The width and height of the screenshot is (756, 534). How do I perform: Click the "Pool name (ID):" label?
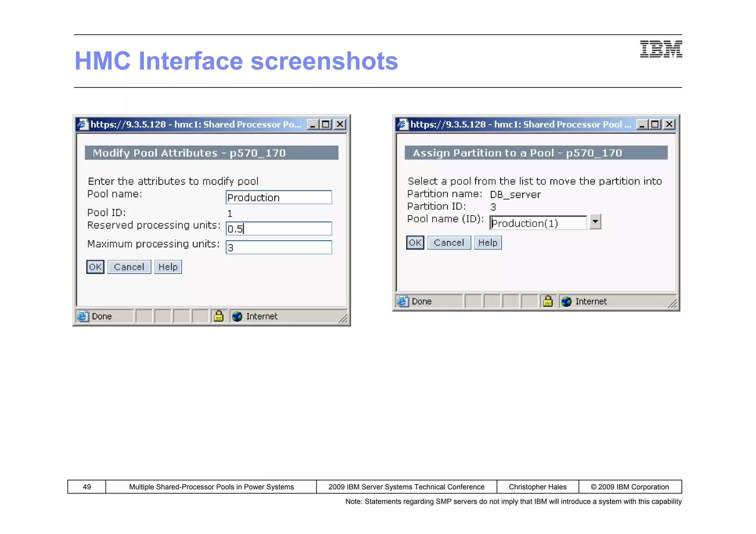click(x=445, y=219)
